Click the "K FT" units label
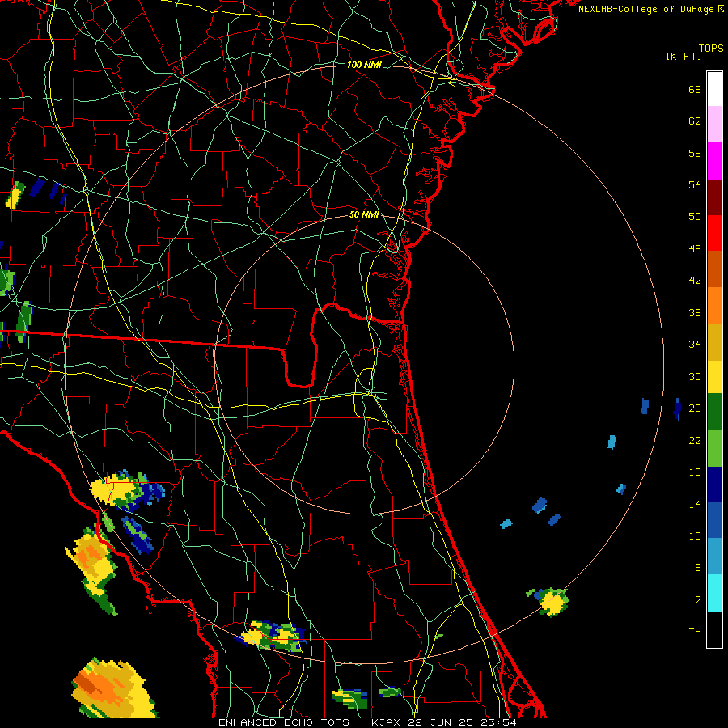Screen dimensions: 728x728 pyautogui.click(x=684, y=57)
